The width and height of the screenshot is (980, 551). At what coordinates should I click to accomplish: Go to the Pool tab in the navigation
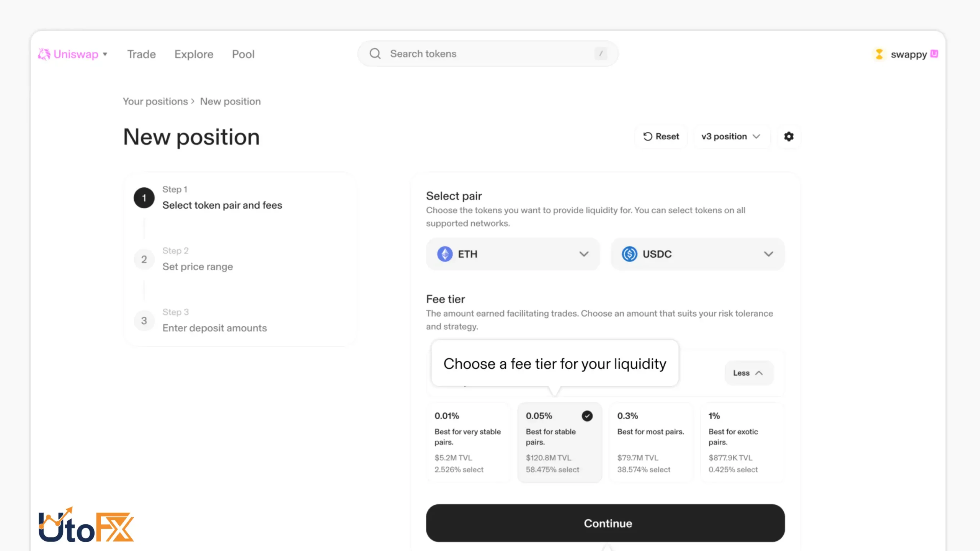coord(243,54)
